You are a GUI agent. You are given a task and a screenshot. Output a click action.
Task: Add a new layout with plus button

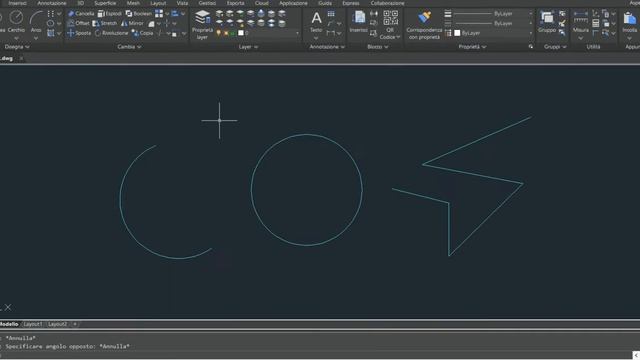click(75, 324)
